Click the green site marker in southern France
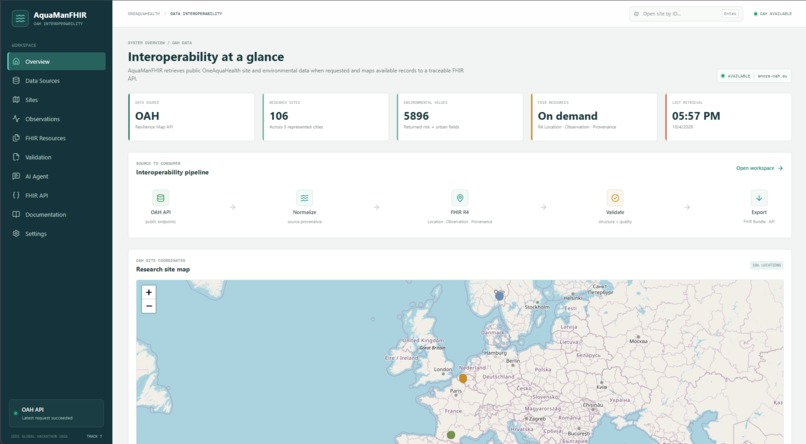Viewport: 806px width, 444px height. point(451,435)
